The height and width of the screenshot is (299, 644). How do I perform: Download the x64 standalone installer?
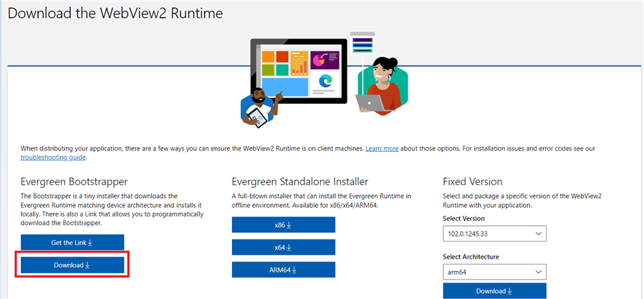(x=284, y=247)
